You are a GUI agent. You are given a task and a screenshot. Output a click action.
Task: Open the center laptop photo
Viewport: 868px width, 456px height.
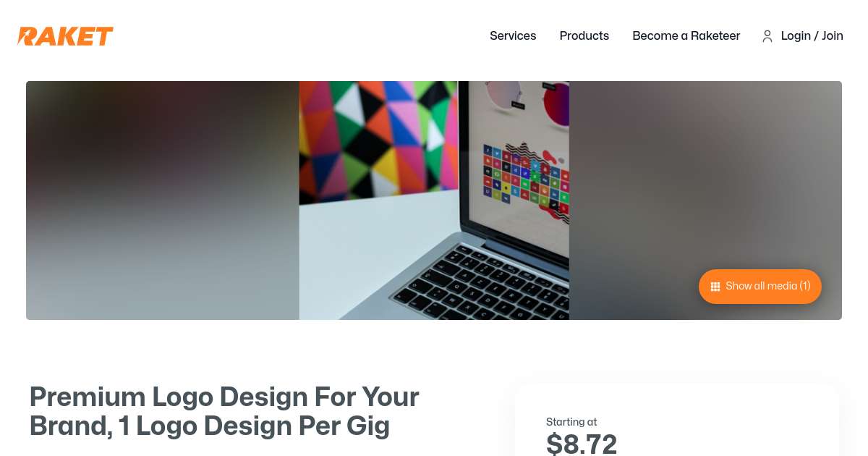434,200
